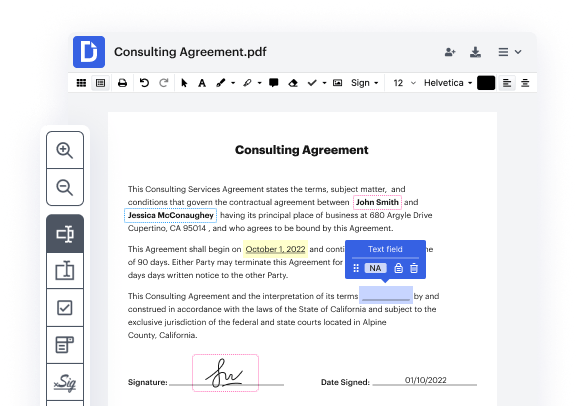Expand the draw tool options arrow
The width and height of the screenshot is (577, 406).
click(x=233, y=83)
